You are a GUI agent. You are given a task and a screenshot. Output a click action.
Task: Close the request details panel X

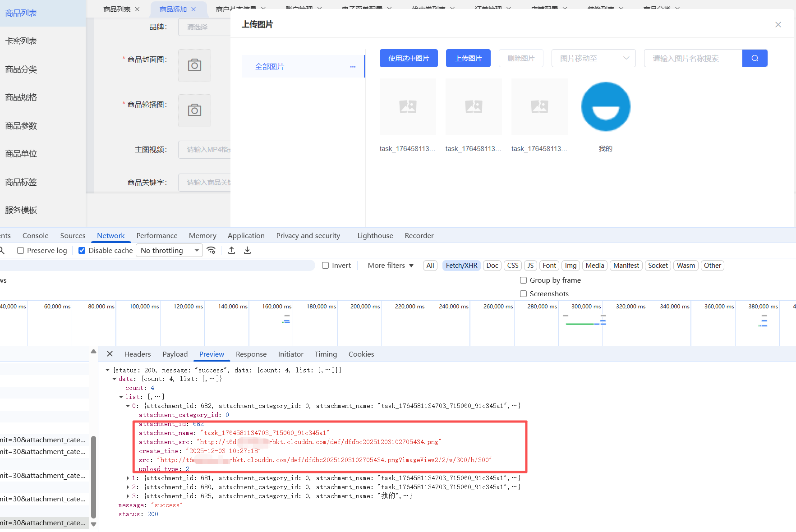[x=110, y=354]
